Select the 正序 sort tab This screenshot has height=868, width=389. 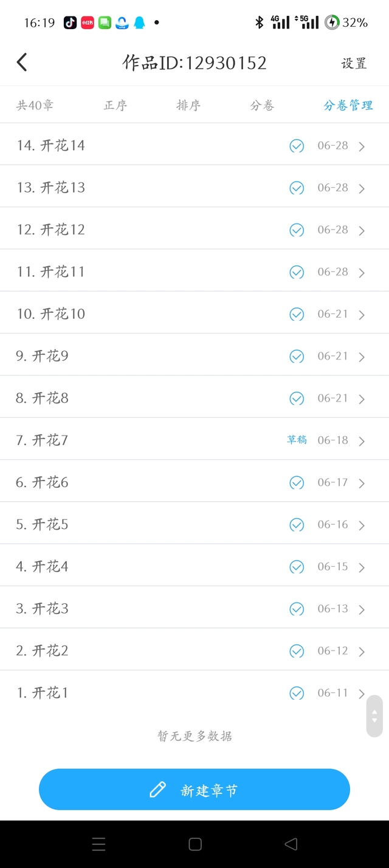(115, 105)
